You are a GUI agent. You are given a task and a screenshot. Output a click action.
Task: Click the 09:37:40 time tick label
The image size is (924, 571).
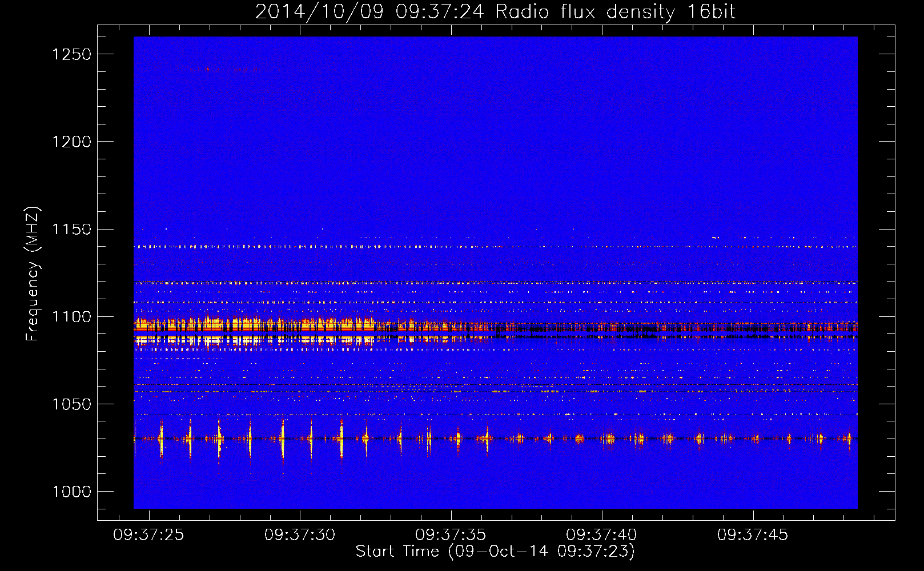(601, 535)
